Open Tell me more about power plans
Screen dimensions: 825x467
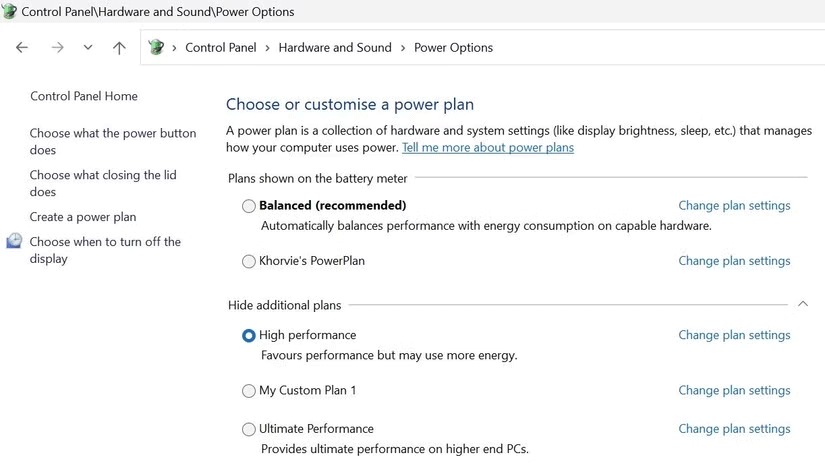coord(488,148)
